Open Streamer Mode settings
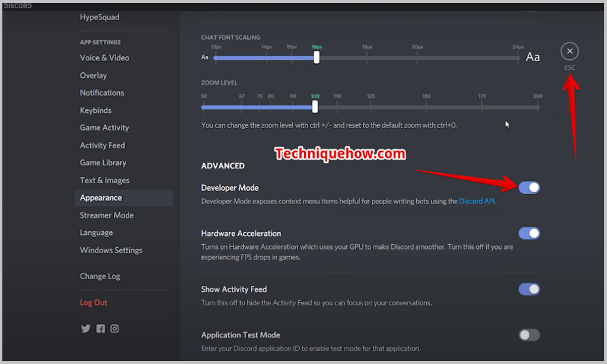Screen dimensions: 607x364 pyautogui.click(x=107, y=215)
